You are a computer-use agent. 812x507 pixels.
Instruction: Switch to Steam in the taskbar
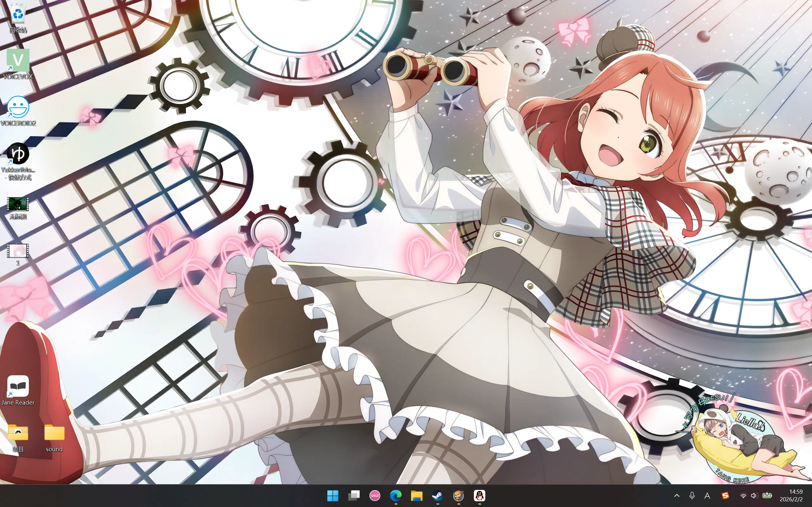click(x=437, y=495)
